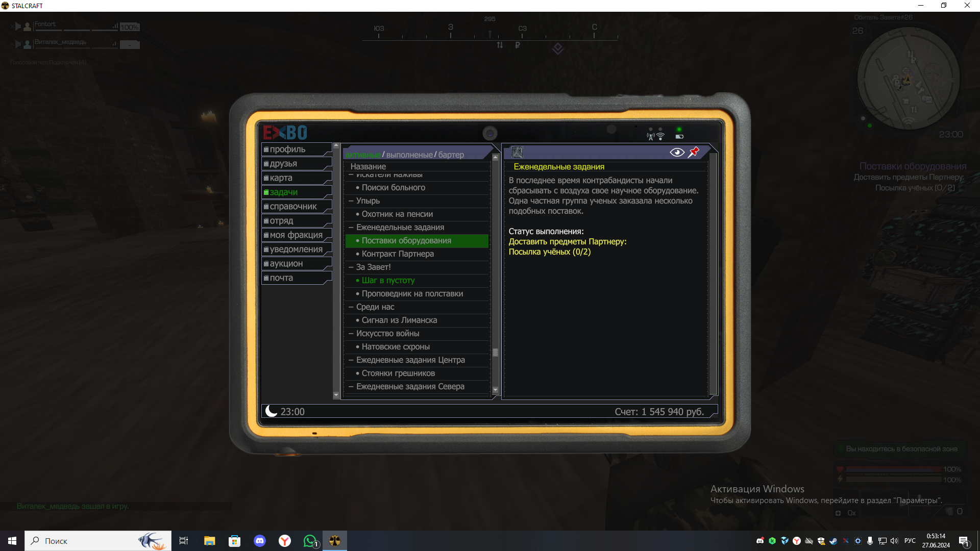Click the Steam tray icon
The width and height of the screenshot is (980, 551).
click(x=833, y=541)
